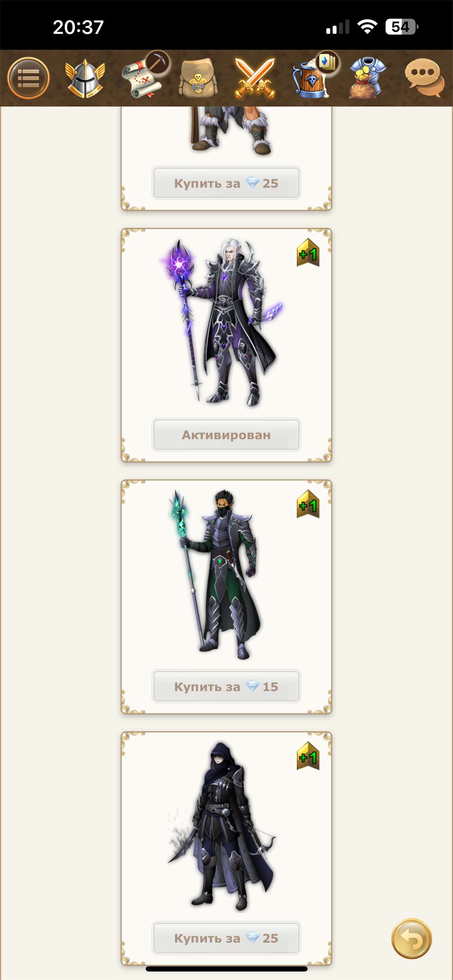
Task: Buy the masked green mage for 15
Action: (226, 686)
